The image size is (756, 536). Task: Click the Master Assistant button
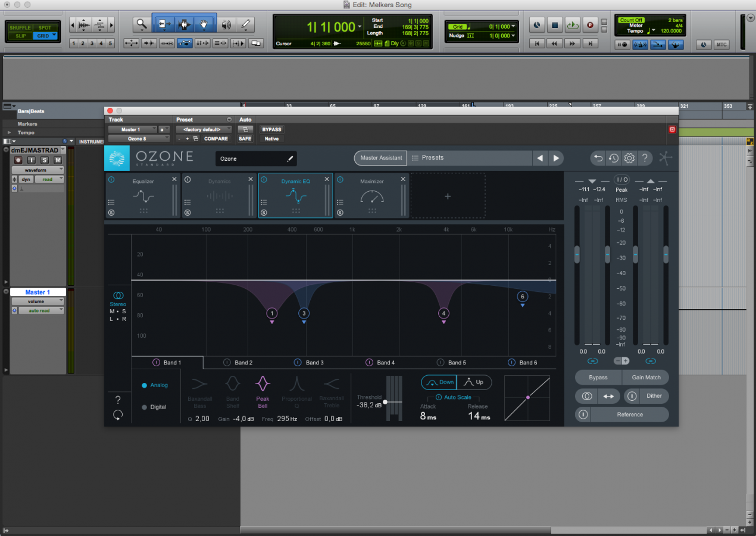point(381,158)
